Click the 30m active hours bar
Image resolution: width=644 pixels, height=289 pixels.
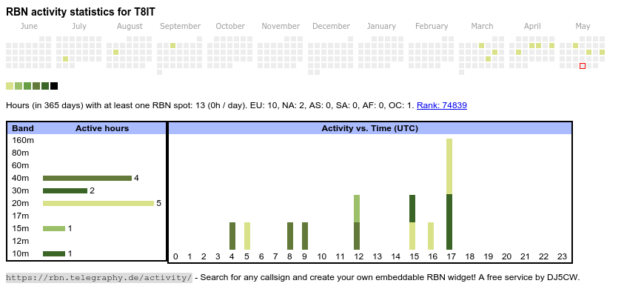(x=65, y=190)
